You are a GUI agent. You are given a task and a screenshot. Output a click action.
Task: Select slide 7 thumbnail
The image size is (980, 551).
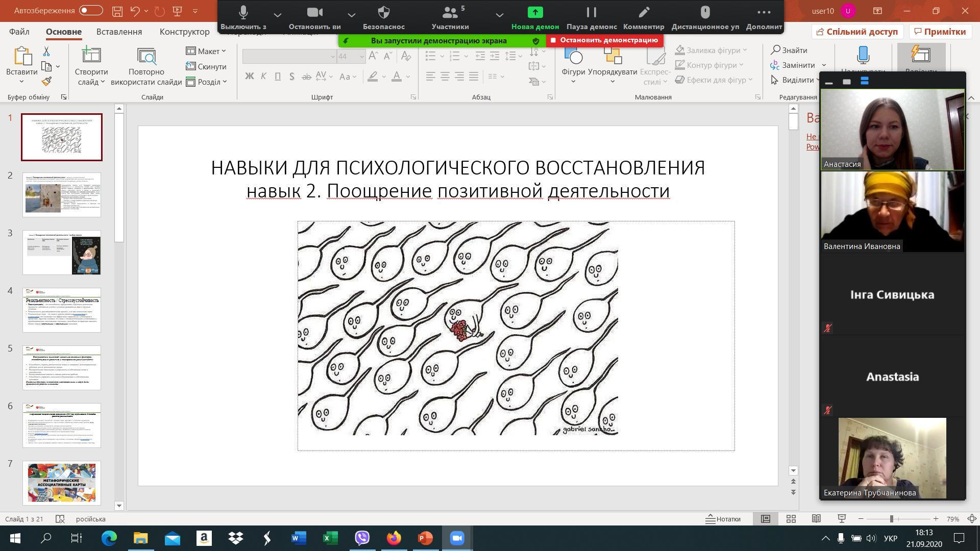click(62, 483)
